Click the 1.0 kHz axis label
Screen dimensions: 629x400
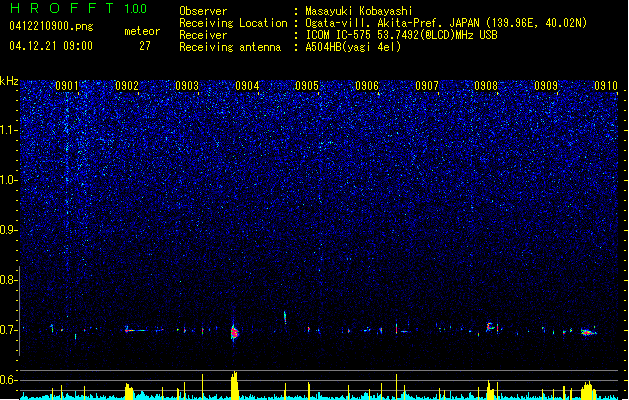tap(9, 180)
